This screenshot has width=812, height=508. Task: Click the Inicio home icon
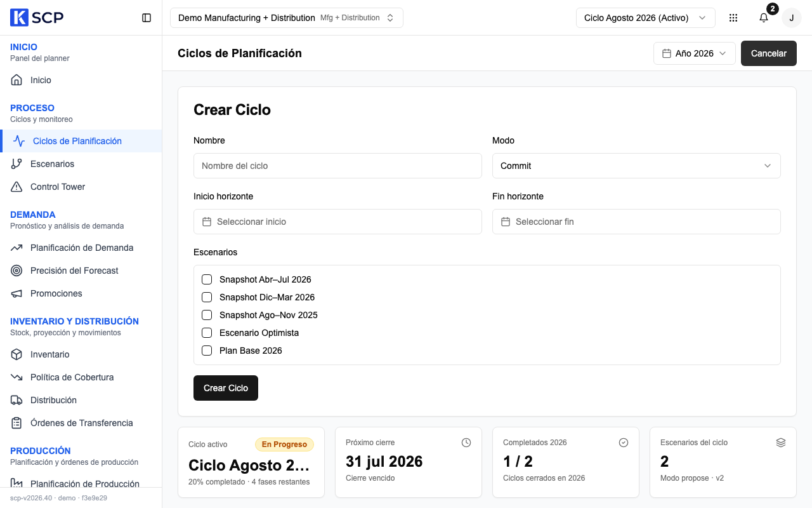coord(16,80)
